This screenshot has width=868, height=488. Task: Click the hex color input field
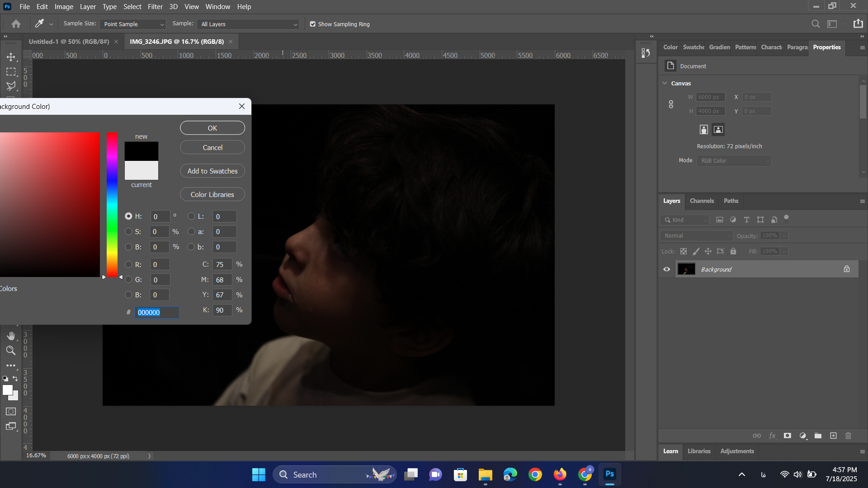coord(157,313)
